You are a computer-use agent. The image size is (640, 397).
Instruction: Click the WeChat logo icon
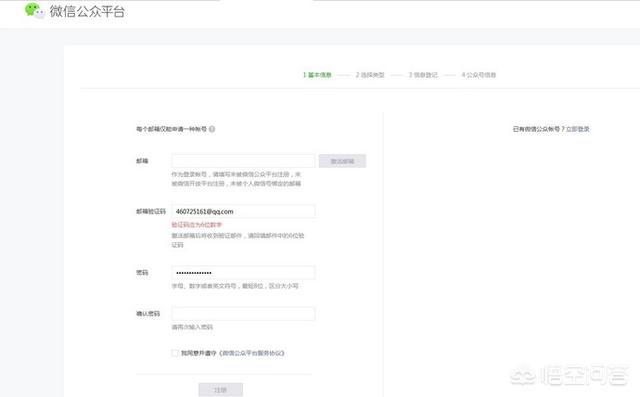[34, 11]
